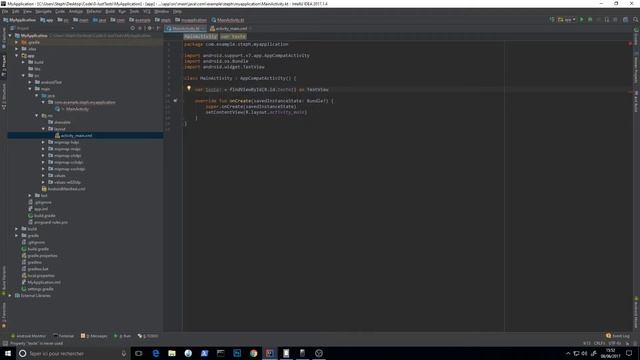Image resolution: width=640 pixels, height=360 pixels.
Task: Hide the Project tool window with hide icon
Action: pos(158,28)
